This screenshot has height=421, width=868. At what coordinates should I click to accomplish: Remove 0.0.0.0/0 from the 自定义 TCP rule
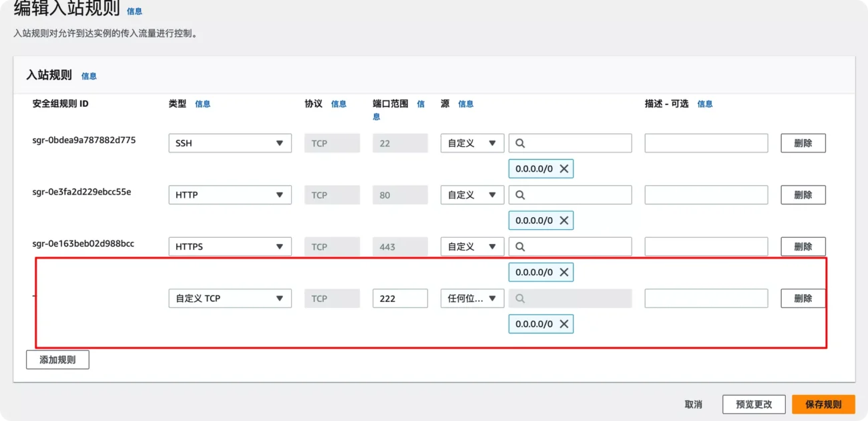565,324
